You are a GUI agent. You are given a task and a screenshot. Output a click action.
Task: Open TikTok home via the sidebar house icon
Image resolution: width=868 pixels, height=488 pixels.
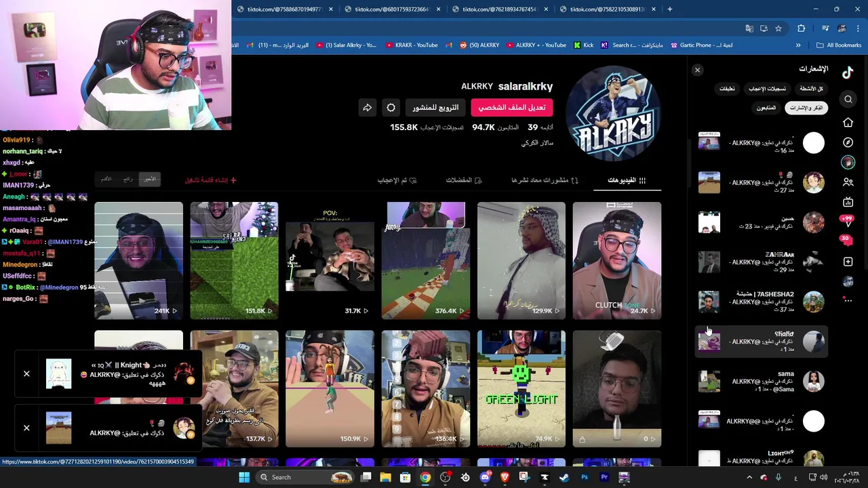[x=848, y=123]
